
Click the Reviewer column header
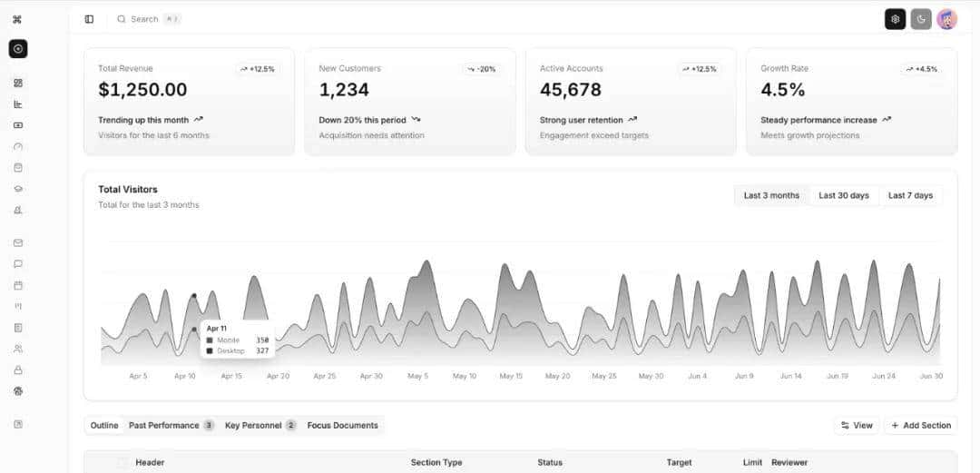tap(789, 463)
